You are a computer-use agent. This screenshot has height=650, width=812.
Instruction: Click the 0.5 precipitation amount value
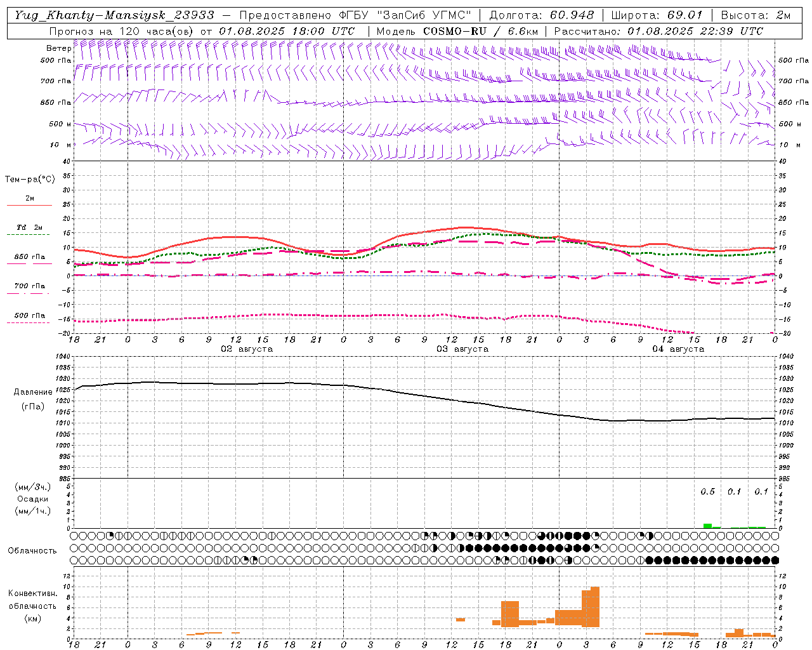coord(707,491)
